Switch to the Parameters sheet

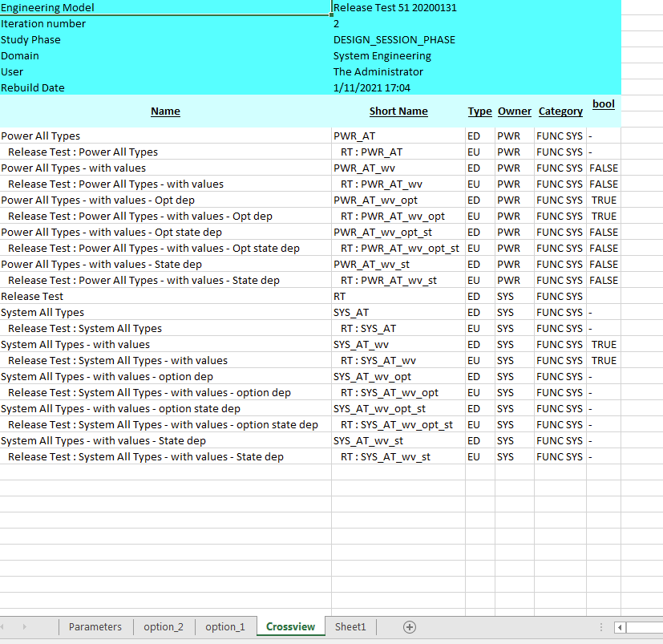click(x=95, y=626)
